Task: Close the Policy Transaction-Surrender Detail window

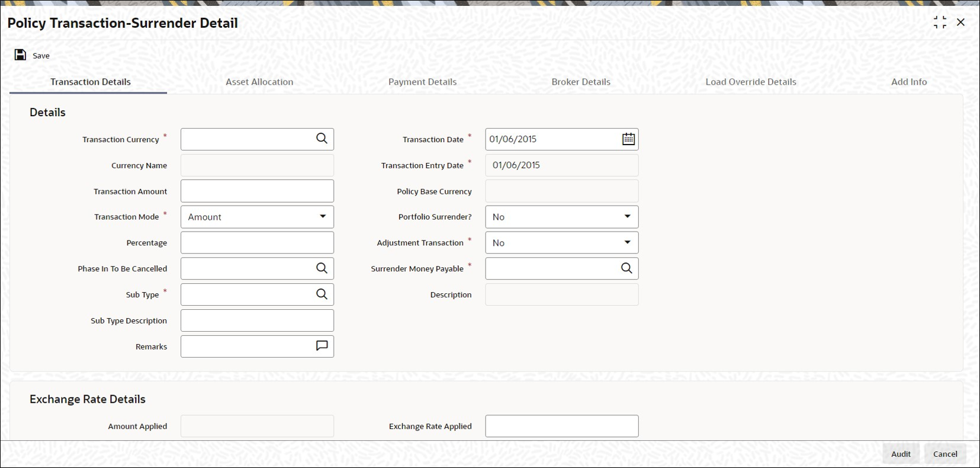Action: coord(960,23)
